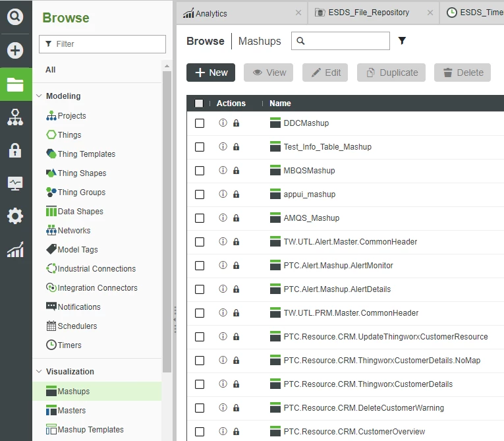Viewport: 504px width, 441px height.
Task: Click permissions lock for PTC.Alert.Mashup.AlertMonitor
Action: (237, 266)
